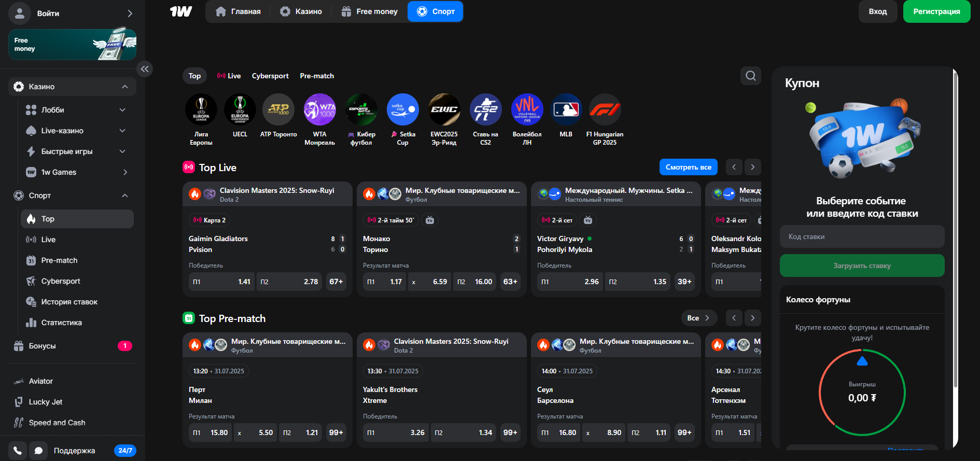Screen dimensions: 980x461
Task: Open the UECL conference league icon
Action: (240, 109)
